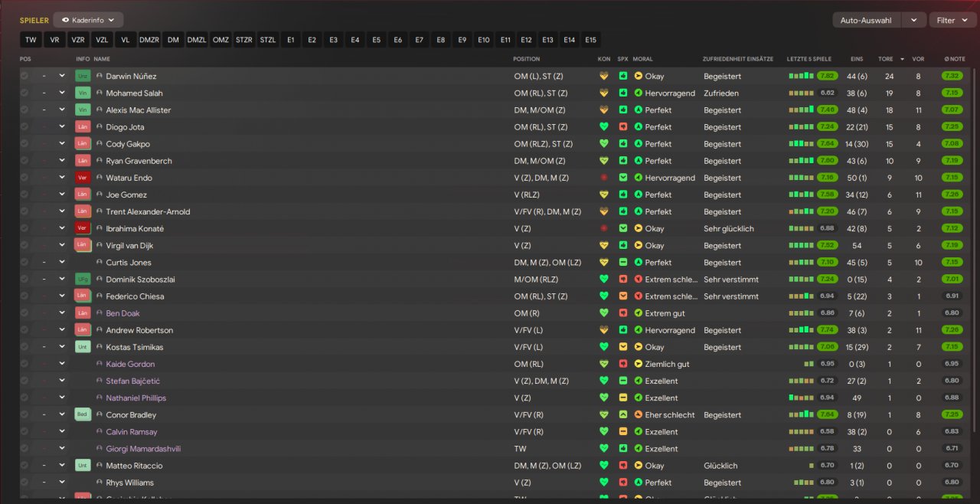Click the sharpness icon for Curtis Jones
The width and height of the screenshot is (980, 504).
623,262
